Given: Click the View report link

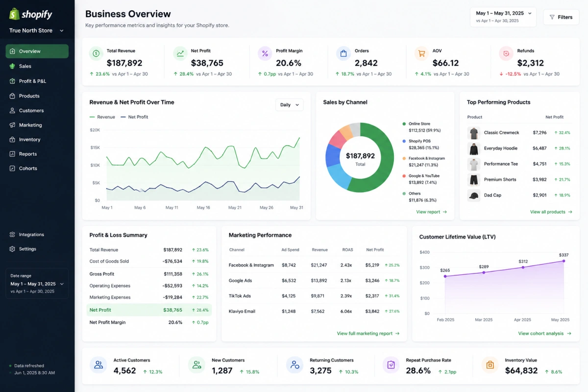Looking at the screenshot, I should (x=432, y=212).
